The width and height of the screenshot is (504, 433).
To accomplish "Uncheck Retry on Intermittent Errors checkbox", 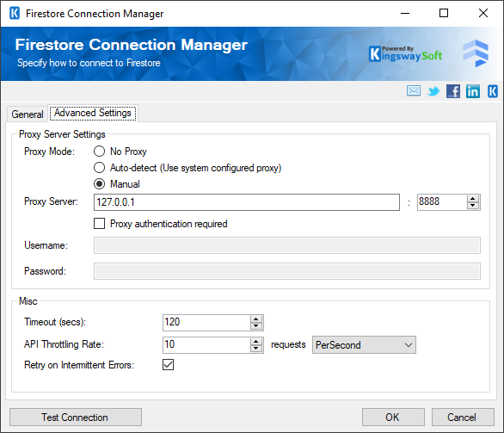I will pyautogui.click(x=168, y=365).
